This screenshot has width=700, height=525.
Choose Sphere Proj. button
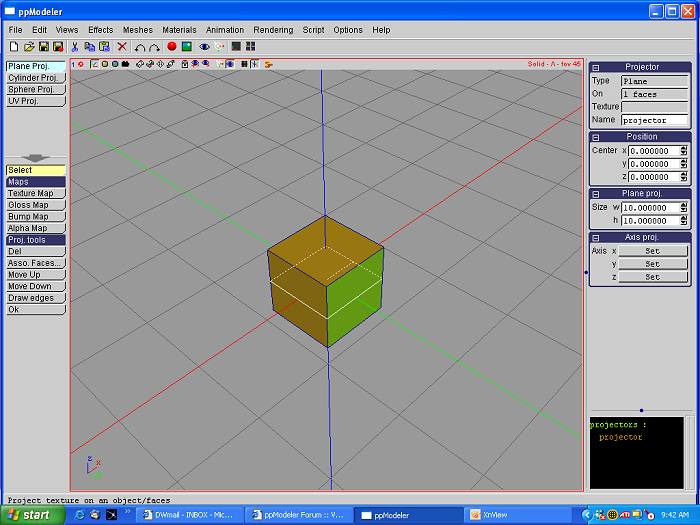click(36, 89)
